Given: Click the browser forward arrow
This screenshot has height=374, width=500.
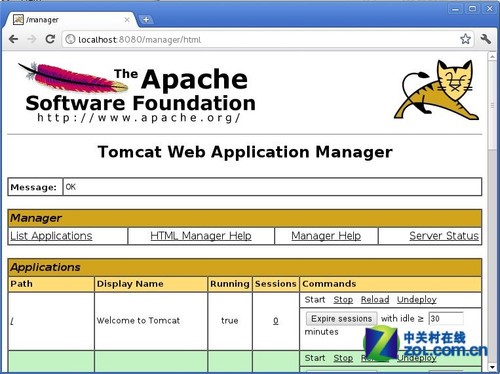Looking at the screenshot, I should click(32, 39).
